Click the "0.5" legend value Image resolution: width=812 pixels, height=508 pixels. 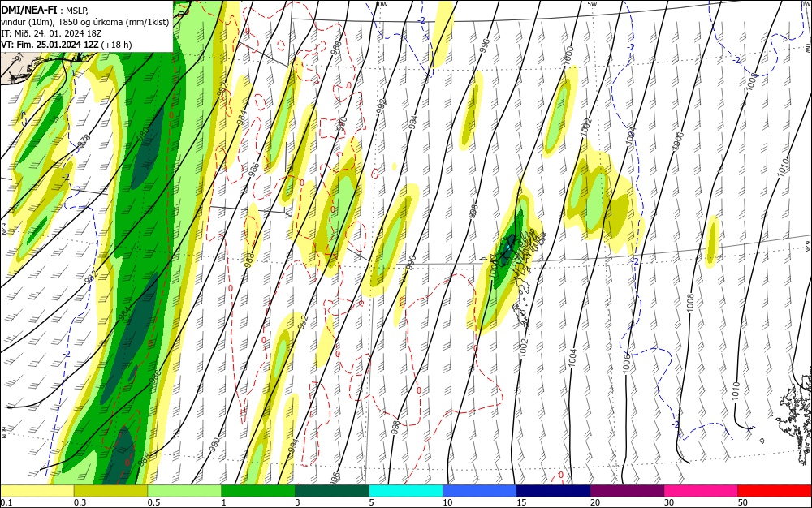coord(153,502)
